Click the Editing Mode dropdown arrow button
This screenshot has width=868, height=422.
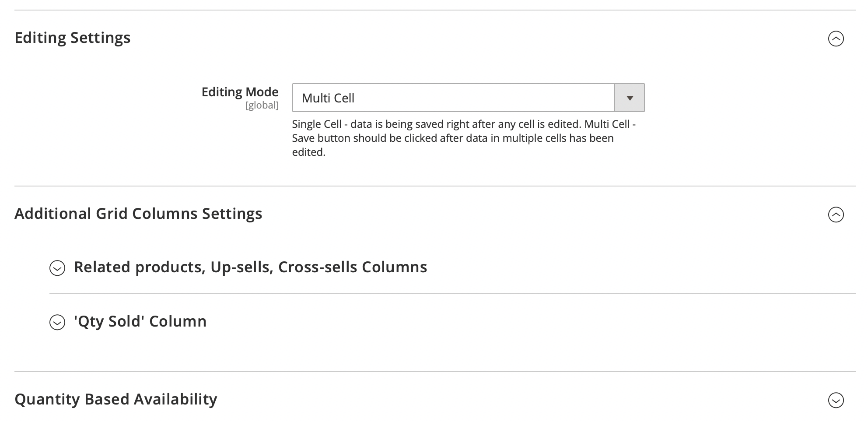pyautogui.click(x=630, y=98)
